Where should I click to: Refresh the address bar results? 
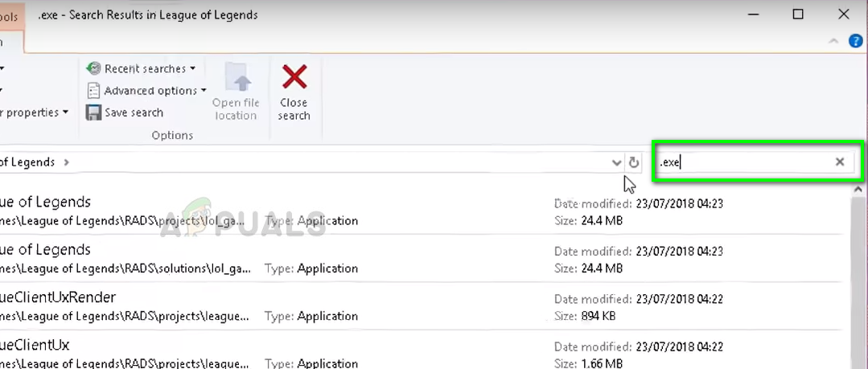pos(634,162)
